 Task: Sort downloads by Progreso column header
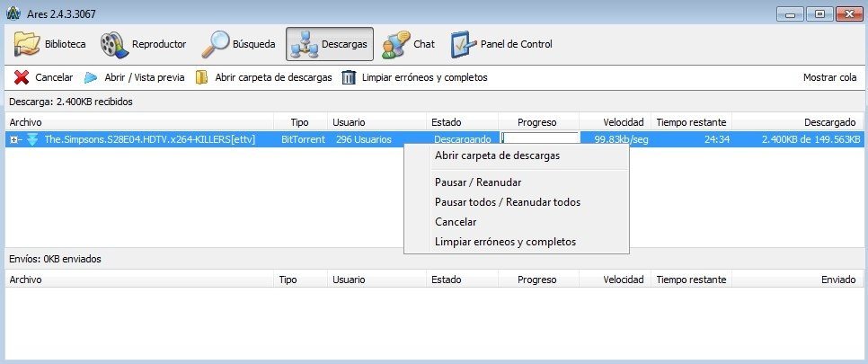pyautogui.click(x=538, y=122)
